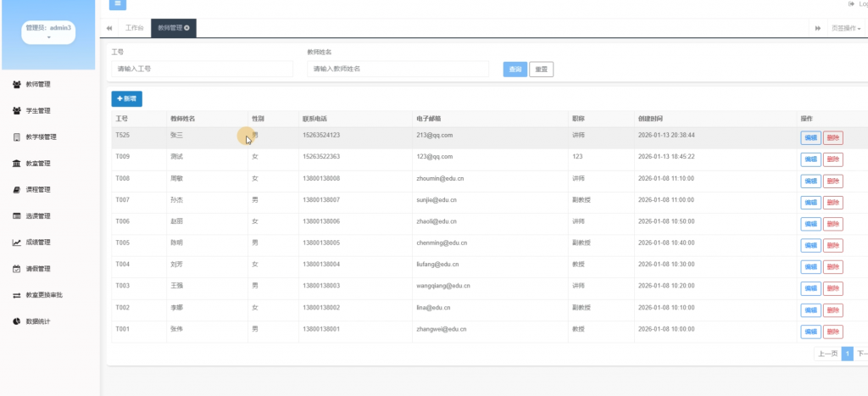Image resolution: width=868 pixels, height=396 pixels.
Task: Edit the teacher row T525
Action: (x=810, y=138)
